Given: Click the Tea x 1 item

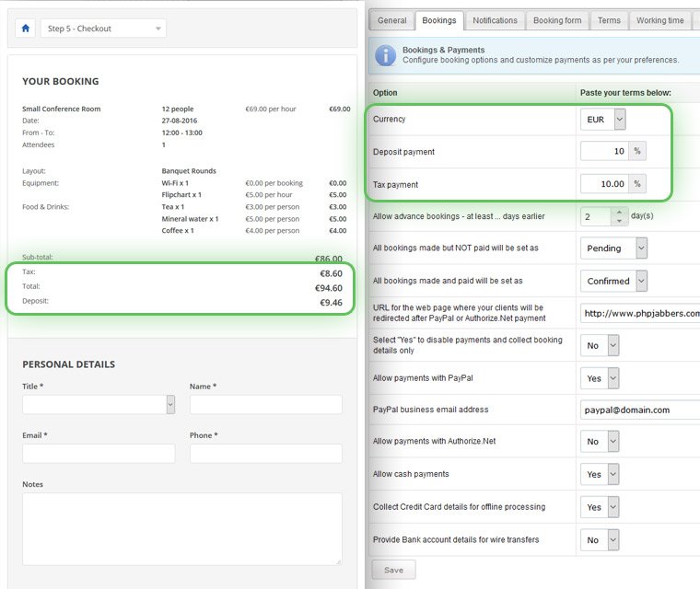Looking at the screenshot, I should 173,207.
